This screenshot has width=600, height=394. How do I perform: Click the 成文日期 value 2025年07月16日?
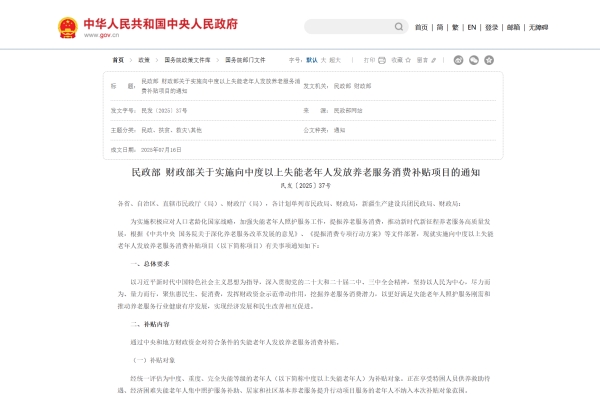tap(161, 150)
